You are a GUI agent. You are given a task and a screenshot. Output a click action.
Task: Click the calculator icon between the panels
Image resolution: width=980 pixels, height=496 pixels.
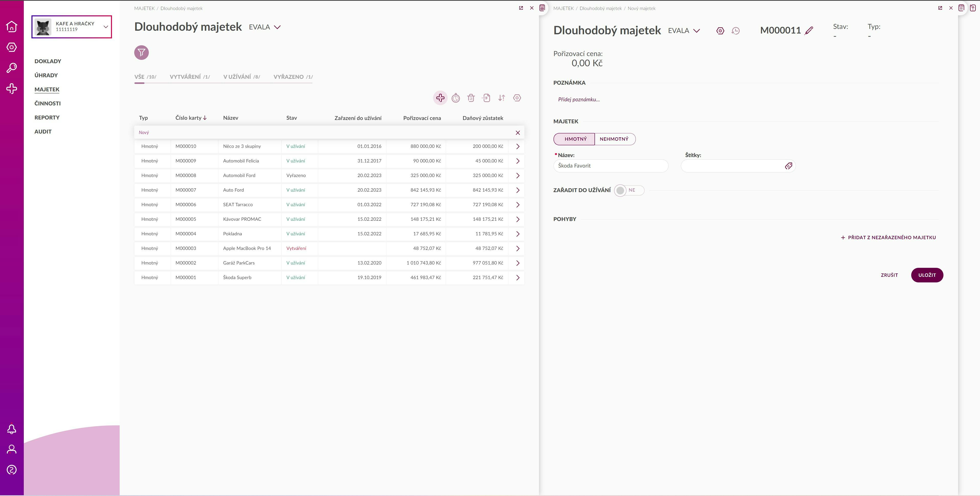point(542,8)
